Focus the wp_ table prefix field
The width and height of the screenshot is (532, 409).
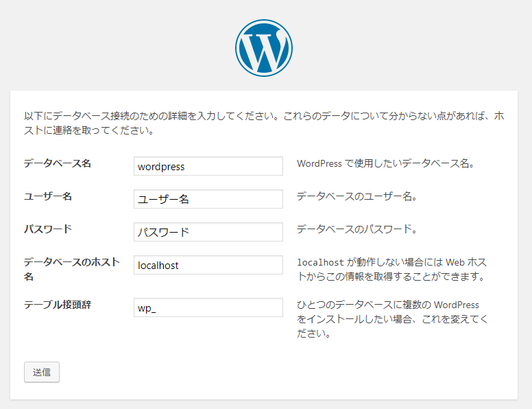(x=208, y=307)
